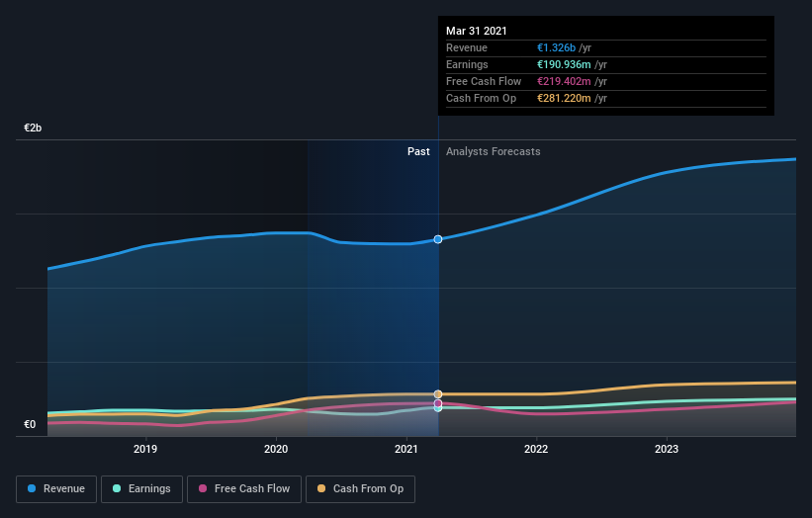The width and height of the screenshot is (812, 518).
Task: Click the 'Earnings' label in the tooltip
Action: [x=467, y=64]
